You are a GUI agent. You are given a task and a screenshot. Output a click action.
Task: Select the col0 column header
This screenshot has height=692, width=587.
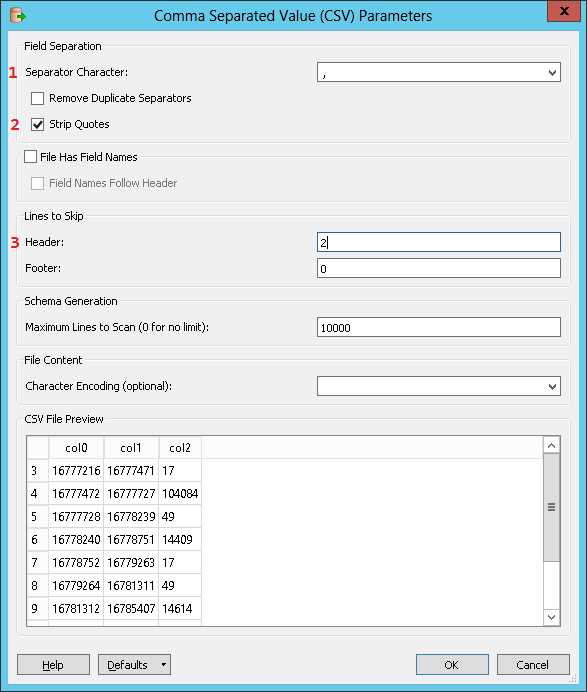(x=76, y=448)
